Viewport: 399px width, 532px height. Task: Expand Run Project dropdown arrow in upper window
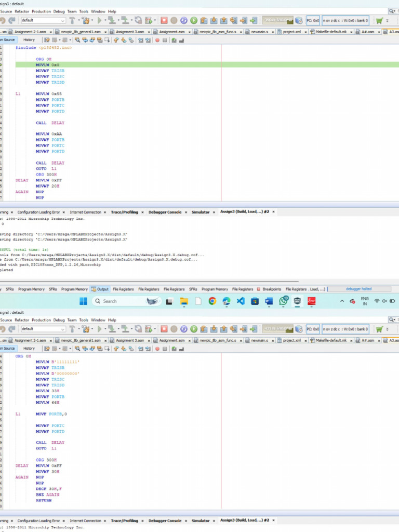[105, 20]
